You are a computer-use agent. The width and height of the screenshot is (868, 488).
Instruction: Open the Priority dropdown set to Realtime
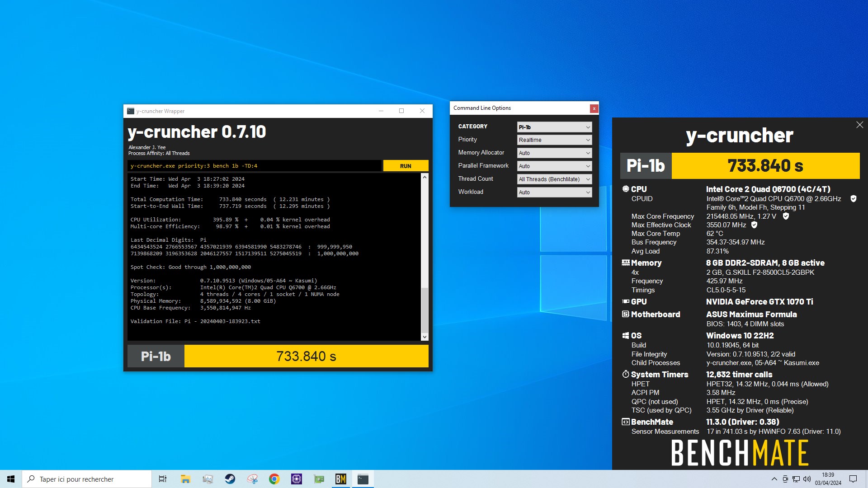pyautogui.click(x=554, y=140)
